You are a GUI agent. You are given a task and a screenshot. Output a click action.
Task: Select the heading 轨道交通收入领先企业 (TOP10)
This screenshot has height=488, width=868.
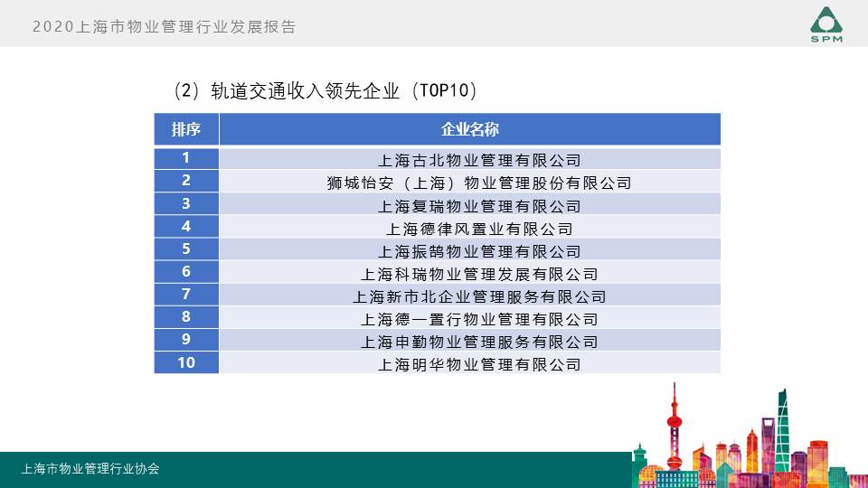tap(325, 91)
